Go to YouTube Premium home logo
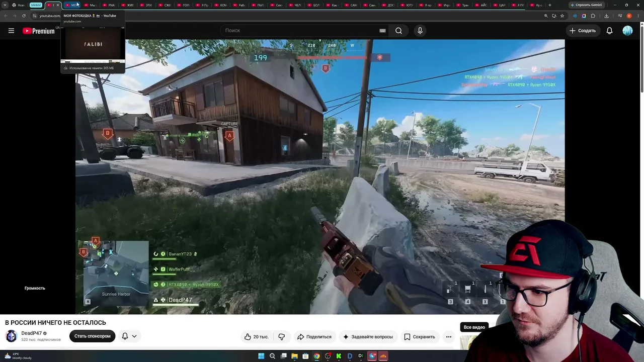The image size is (644, 362). 38,31
